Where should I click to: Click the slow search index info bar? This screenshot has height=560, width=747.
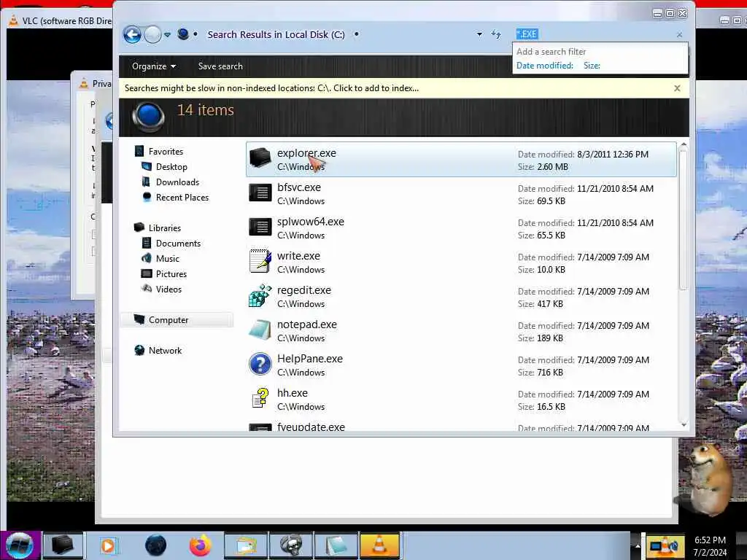pos(271,88)
